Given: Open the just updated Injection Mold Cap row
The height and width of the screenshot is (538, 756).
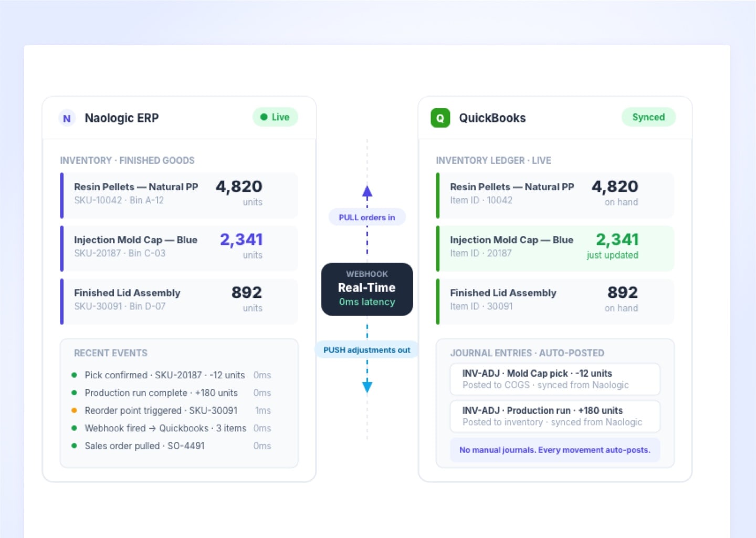Looking at the screenshot, I should tap(555, 249).
